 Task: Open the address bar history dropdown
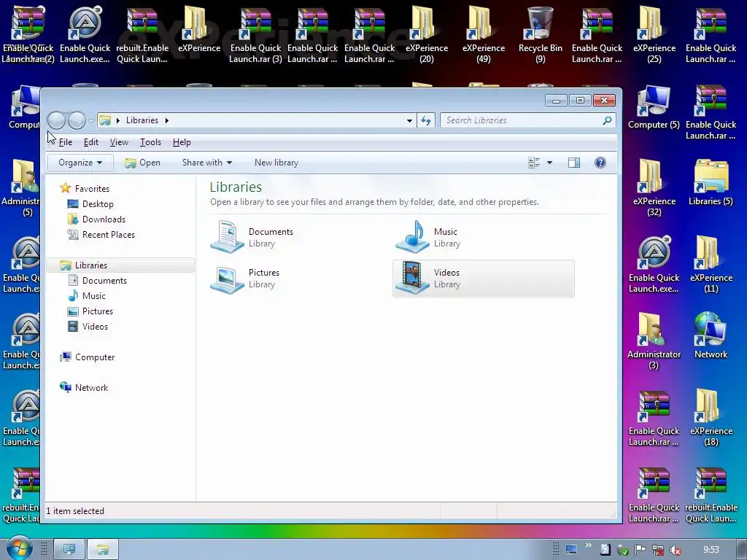point(409,120)
